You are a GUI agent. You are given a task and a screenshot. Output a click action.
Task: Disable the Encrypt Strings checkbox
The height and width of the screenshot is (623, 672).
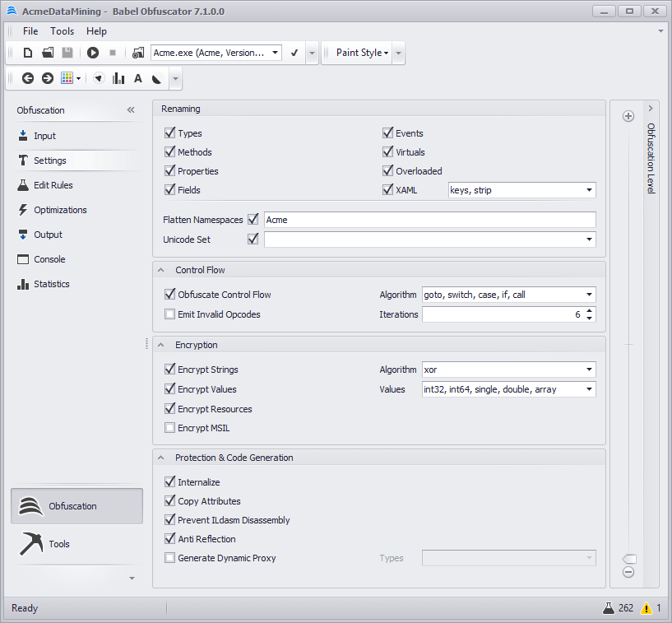tap(170, 370)
